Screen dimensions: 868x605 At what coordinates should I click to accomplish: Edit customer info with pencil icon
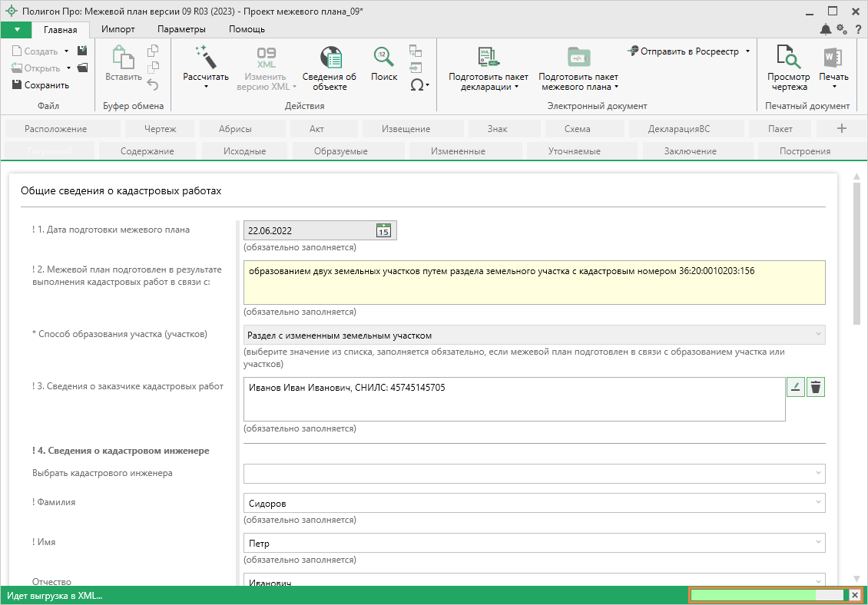pyautogui.click(x=796, y=388)
